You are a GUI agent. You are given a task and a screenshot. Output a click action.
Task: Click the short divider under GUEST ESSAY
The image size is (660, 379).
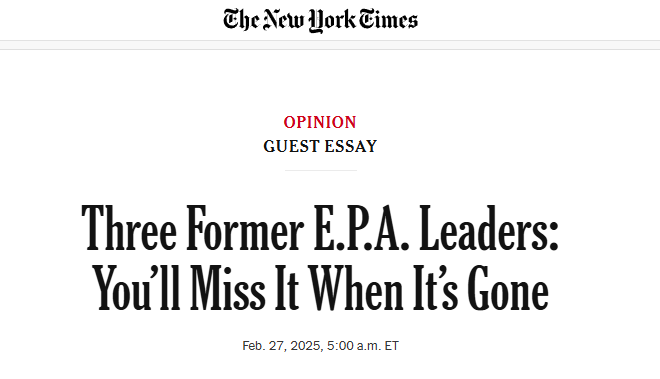[321, 171]
